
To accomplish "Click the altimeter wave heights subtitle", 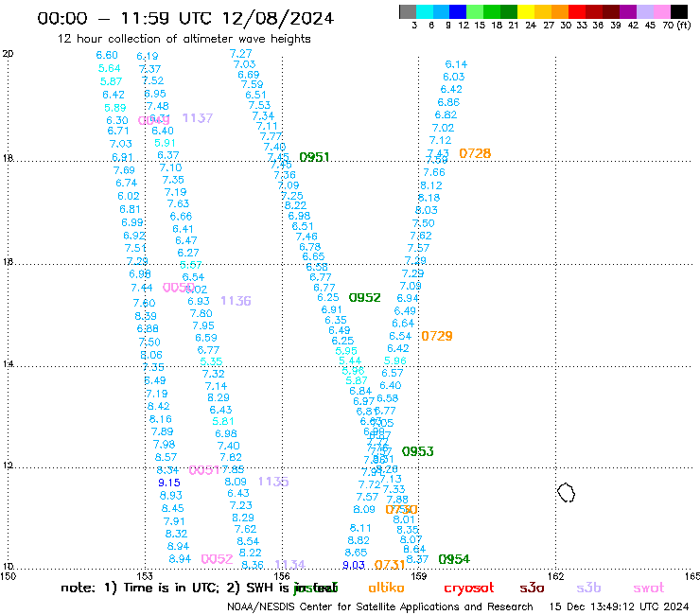I will coord(184,39).
